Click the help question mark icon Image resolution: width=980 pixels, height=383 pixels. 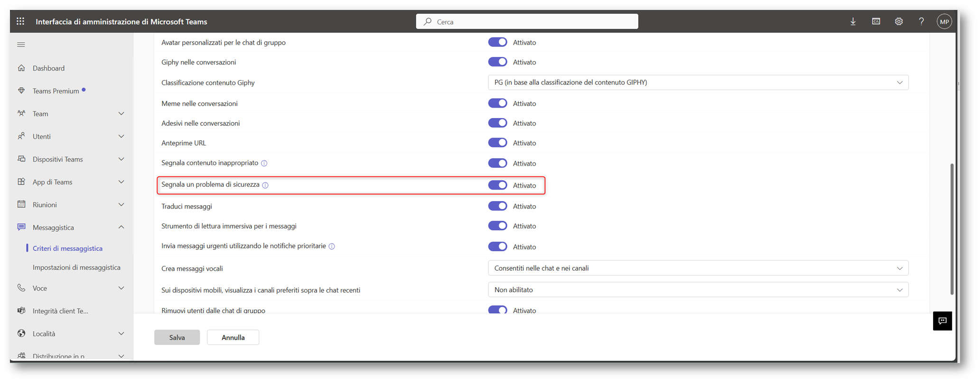coord(921,21)
